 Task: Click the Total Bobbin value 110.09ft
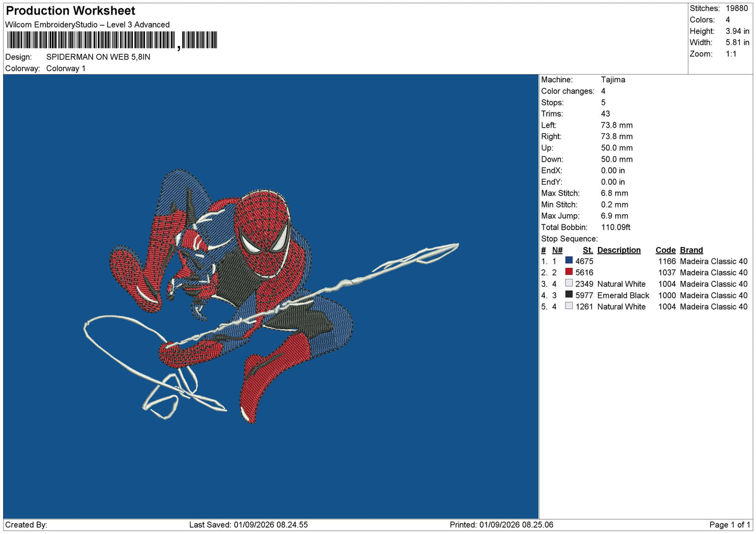pos(616,227)
